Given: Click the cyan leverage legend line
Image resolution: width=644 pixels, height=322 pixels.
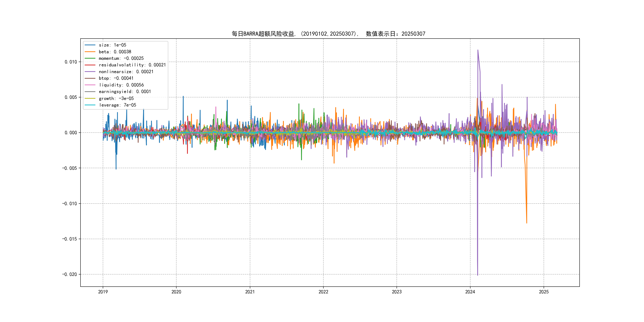Looking at the screenshot, I should pyautogui.click(x=90, y=105).
